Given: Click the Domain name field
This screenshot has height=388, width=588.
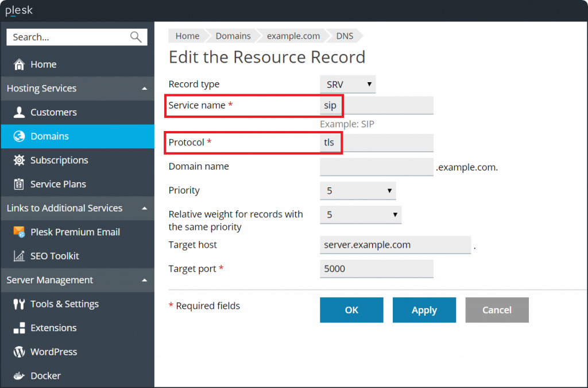Looking at the screenshot, I should coord(377,167).
